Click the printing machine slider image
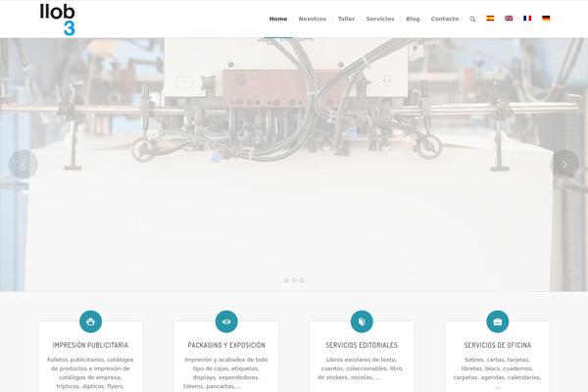588x392 pixels. [294, 165]
